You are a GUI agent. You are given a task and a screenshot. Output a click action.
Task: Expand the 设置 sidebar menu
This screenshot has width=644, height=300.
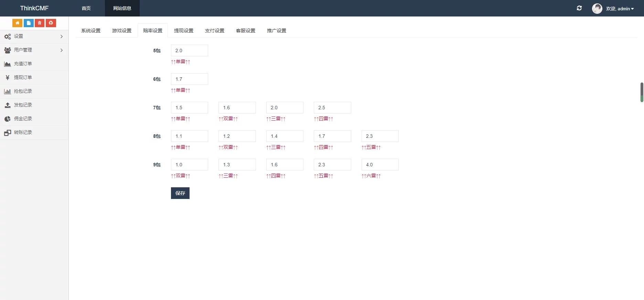tap(34, 36)
